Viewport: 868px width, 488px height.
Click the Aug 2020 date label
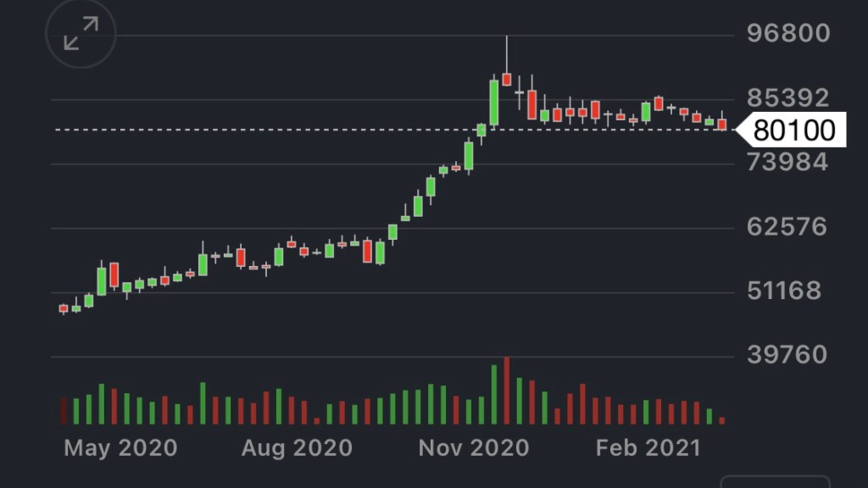297,447
